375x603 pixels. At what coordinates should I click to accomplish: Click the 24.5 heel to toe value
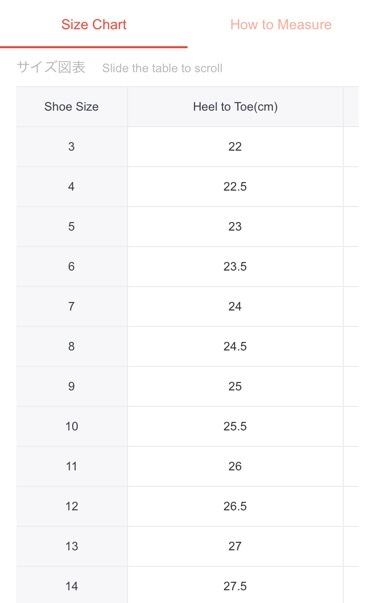click(235, 346)
